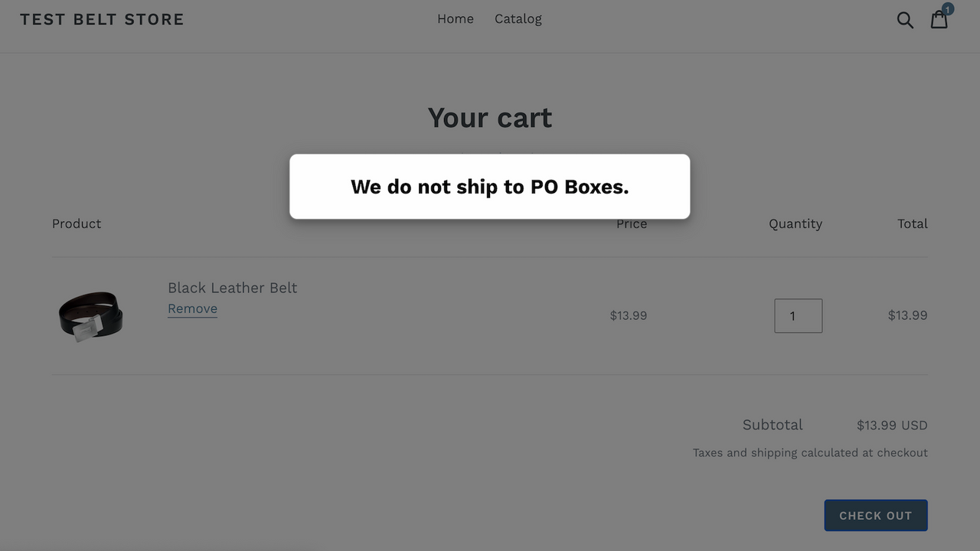Click the TEST BELT STORE logo
Image resolution: width=980 pixels, height=551 pixels.
(x=101, y=19)
